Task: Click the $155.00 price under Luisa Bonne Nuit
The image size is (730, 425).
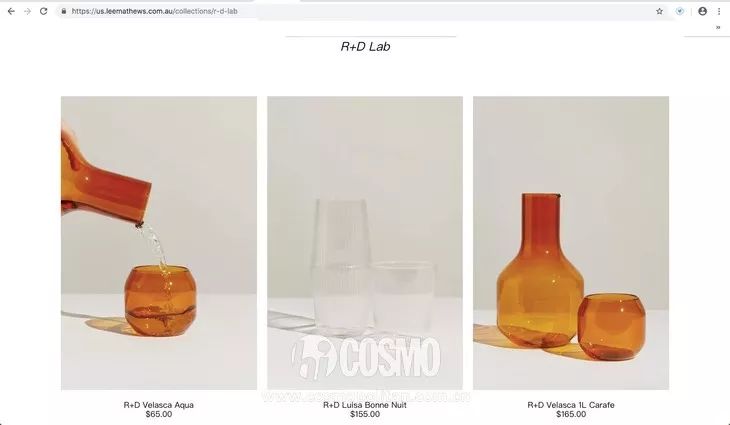Action: (x=365, y=414)
